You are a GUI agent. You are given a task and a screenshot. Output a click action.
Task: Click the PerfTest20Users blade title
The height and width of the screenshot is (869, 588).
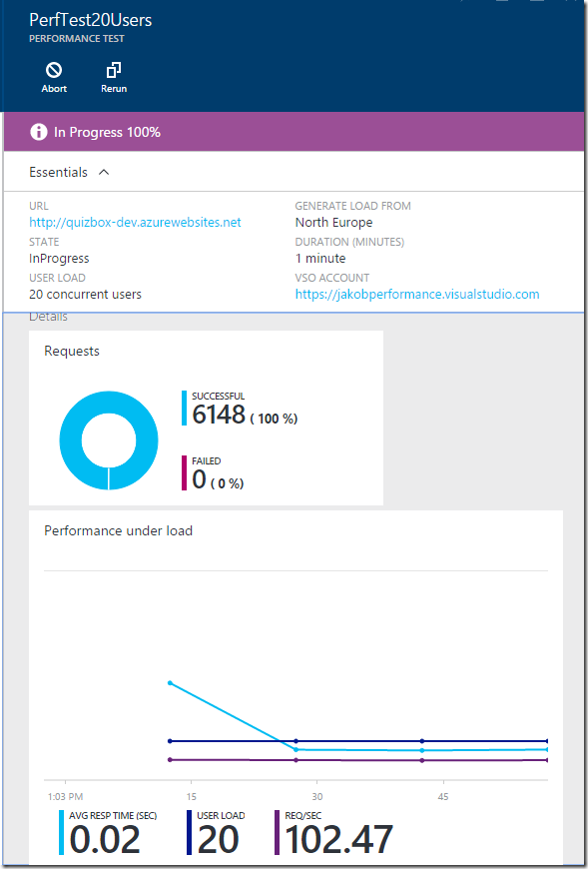tap(90, 21)
